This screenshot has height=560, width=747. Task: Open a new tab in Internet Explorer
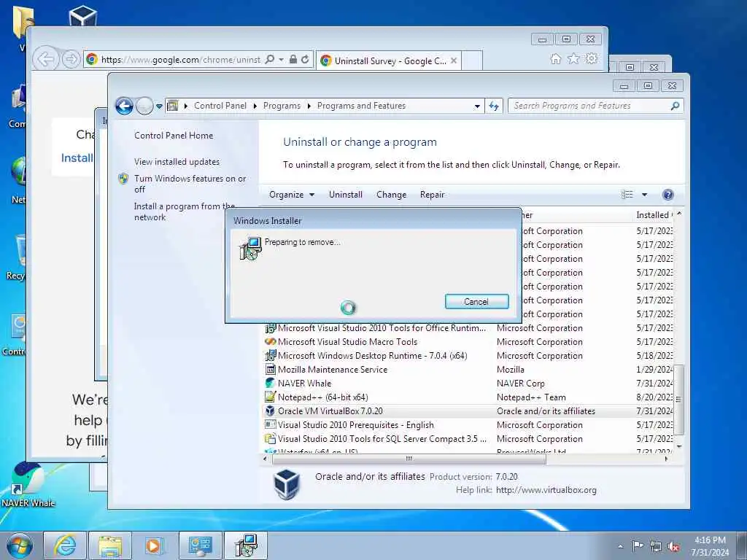[x=472, y=61]
